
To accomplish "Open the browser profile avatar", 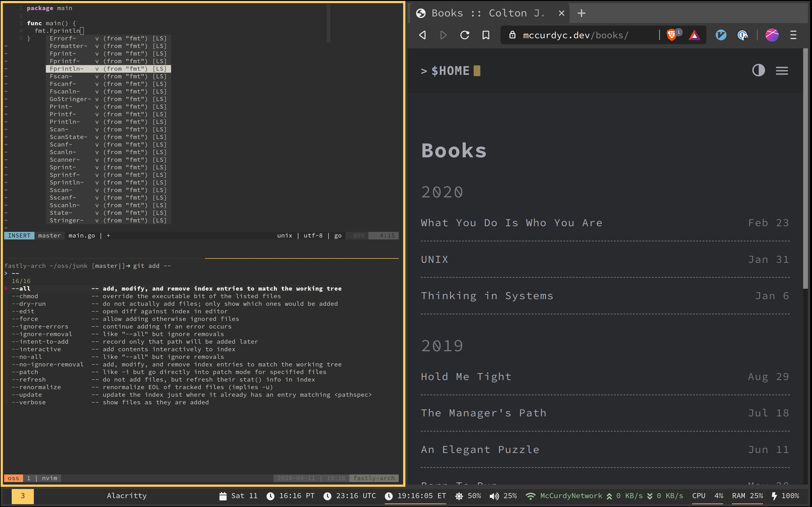I will pos(772,35).
